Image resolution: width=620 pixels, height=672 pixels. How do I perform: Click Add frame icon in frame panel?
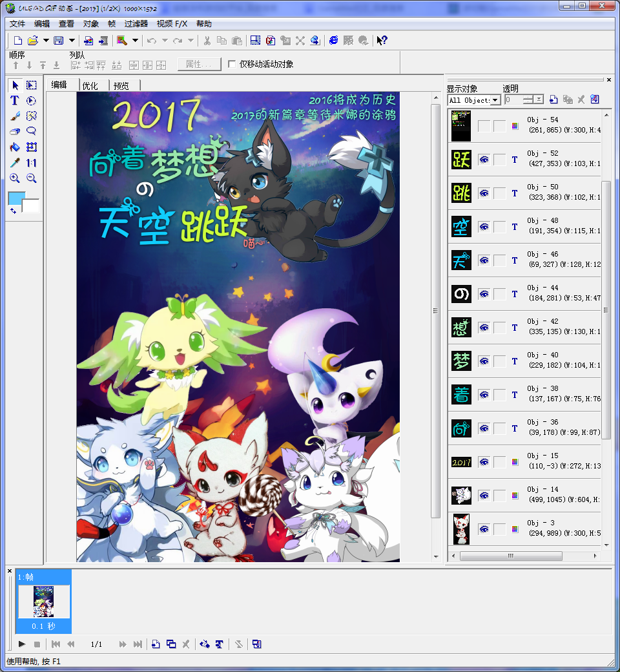[156, 644]
